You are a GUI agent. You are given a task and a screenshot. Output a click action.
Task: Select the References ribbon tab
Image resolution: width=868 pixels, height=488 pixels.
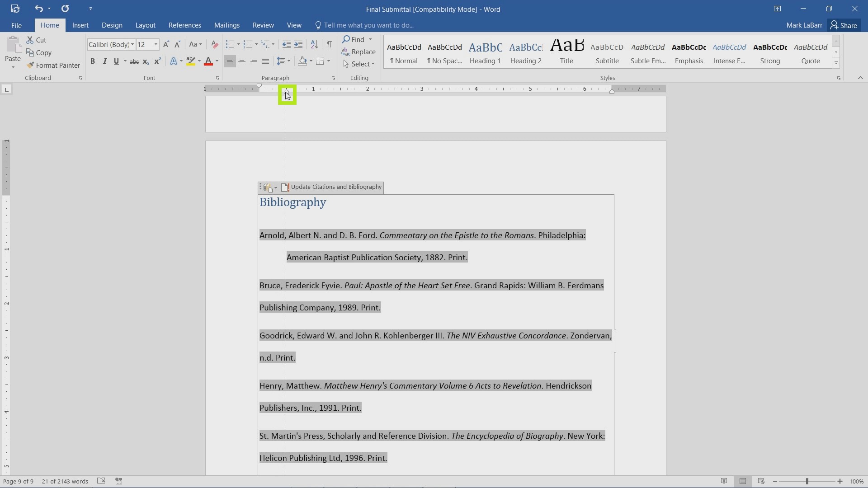[x=184, y=25]
